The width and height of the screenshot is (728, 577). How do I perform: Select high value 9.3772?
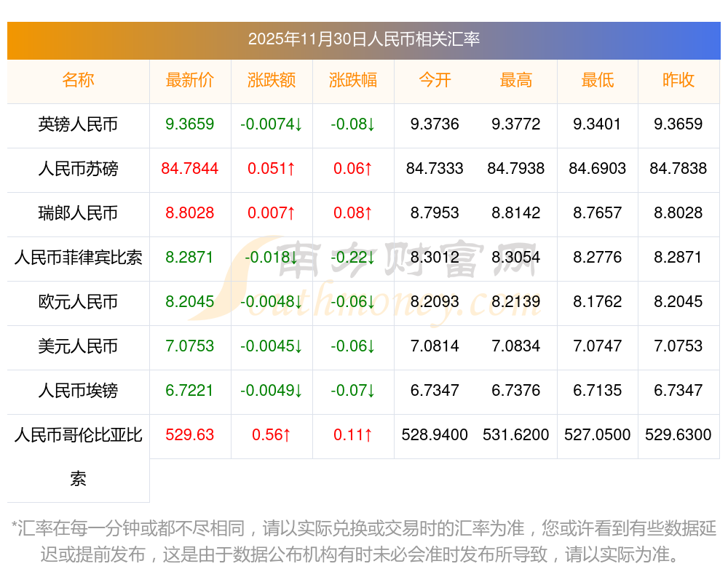point(516,124)
